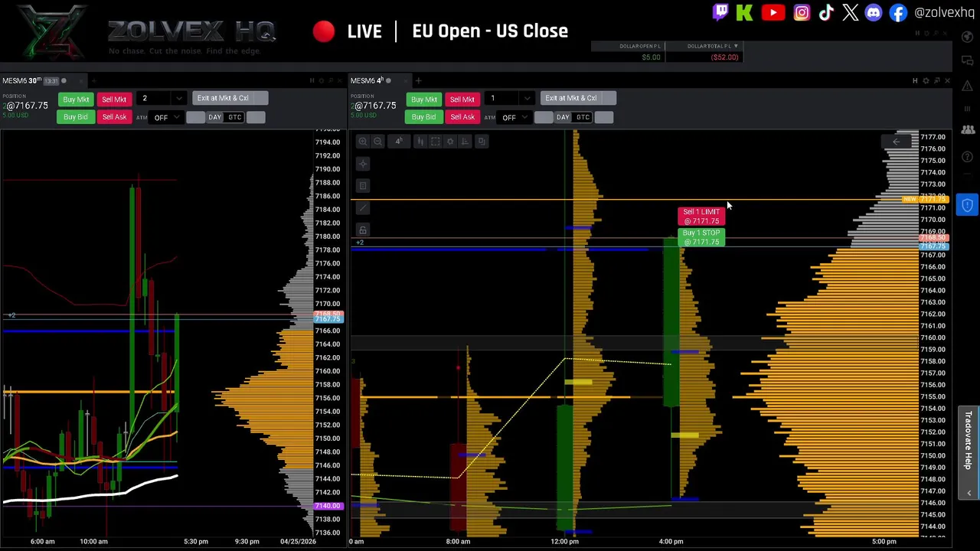Buy Mkt on the 4h chart
Image resolution: width=980 pixels, height=551 pixels.
click(x=424, y=99)
